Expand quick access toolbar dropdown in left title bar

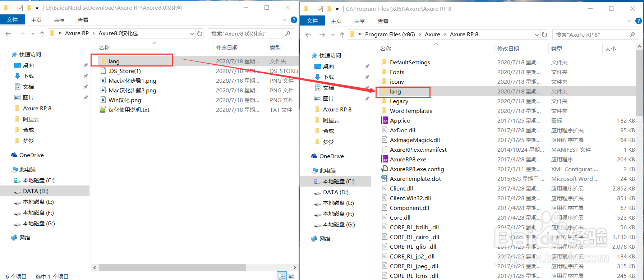37,8
